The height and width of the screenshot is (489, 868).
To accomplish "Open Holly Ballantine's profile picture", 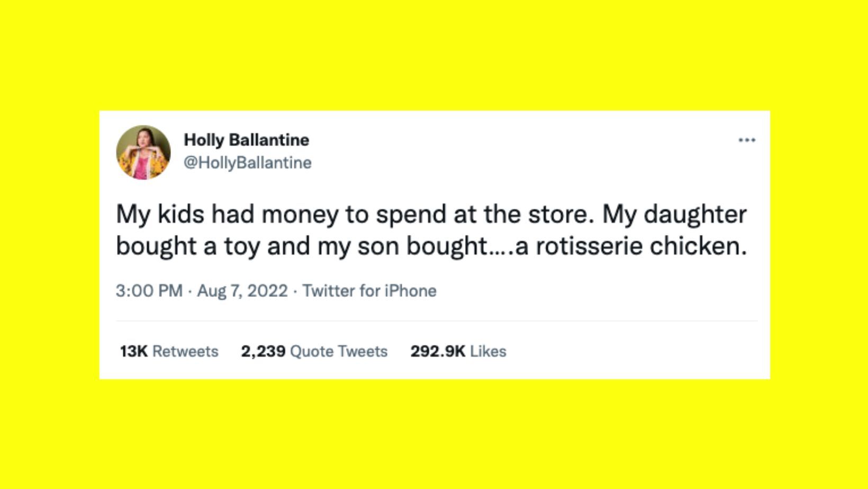I will pos(143,152).
